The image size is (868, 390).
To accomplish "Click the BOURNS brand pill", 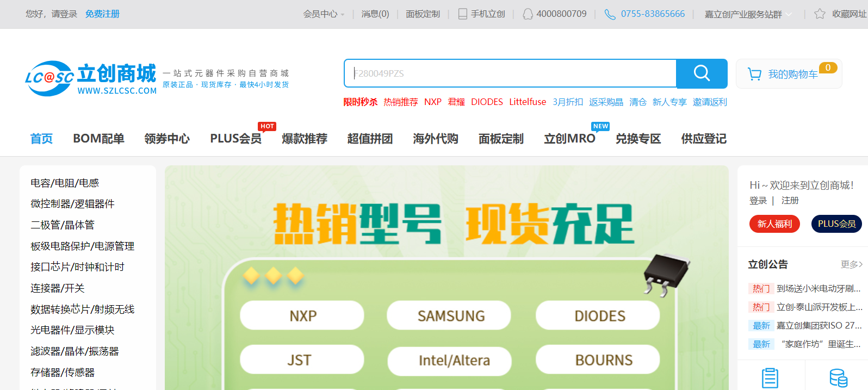I will 598,360.
